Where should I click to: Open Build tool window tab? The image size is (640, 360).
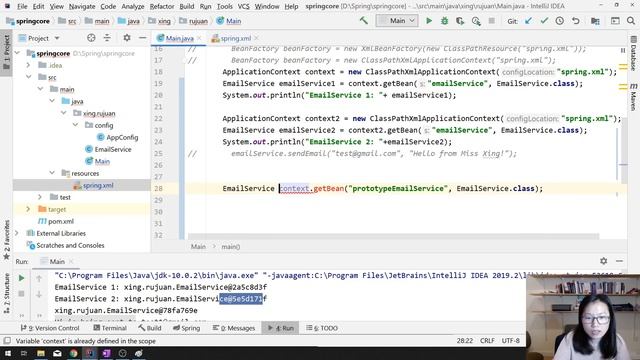[x=150, y=328]
